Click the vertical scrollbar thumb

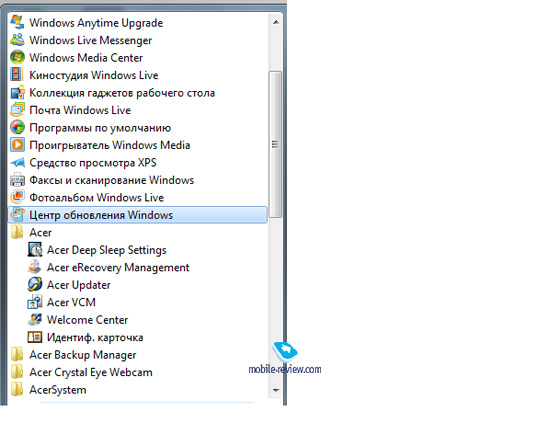[275, 144]
